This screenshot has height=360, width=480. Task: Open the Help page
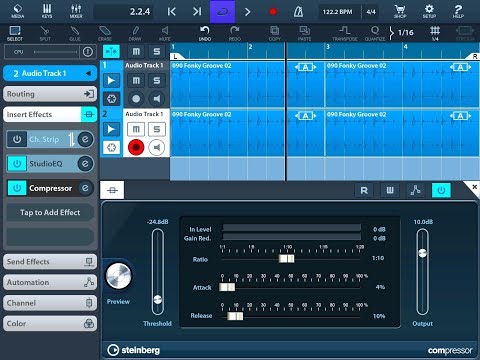(458, 11)
